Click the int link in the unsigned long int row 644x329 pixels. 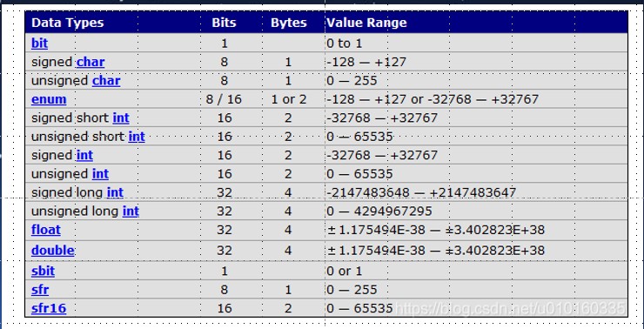tap(131, 211)
